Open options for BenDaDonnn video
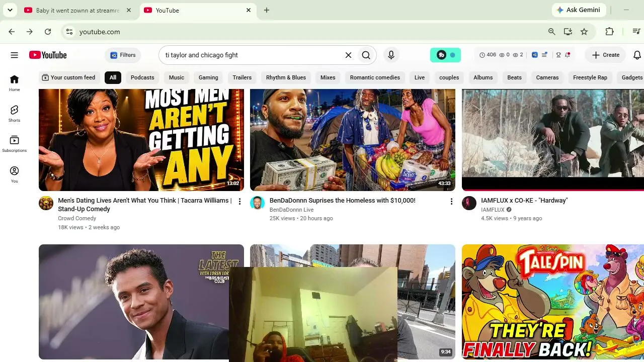The height and width of the screenshot is (362, 644). point(451,202)
